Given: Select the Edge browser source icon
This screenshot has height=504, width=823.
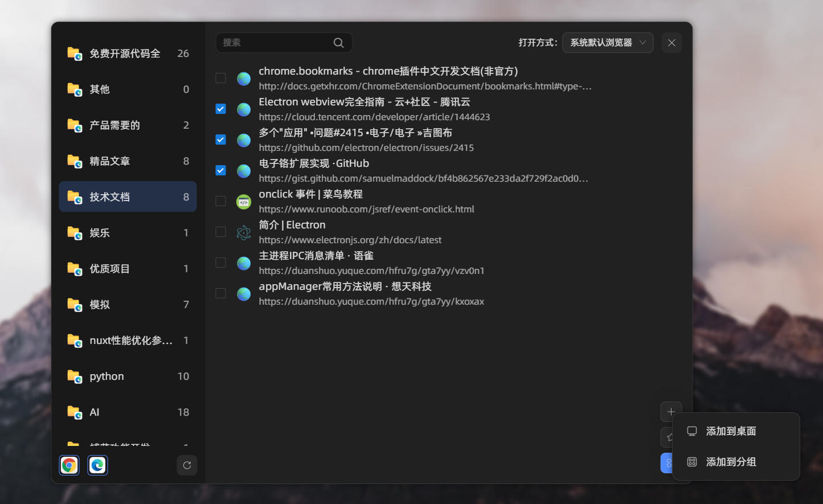Looking at the screenshot, I should coord(97,465).
